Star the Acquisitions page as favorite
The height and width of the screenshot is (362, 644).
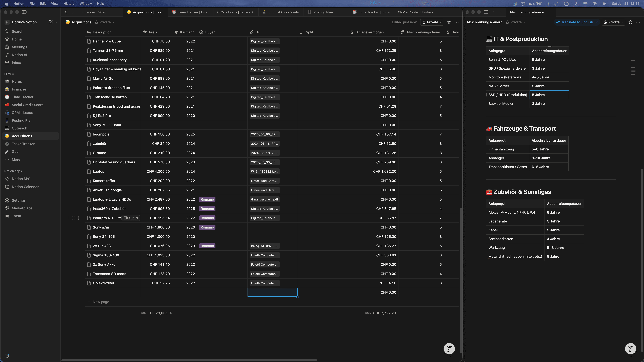(x=449, y=22)
